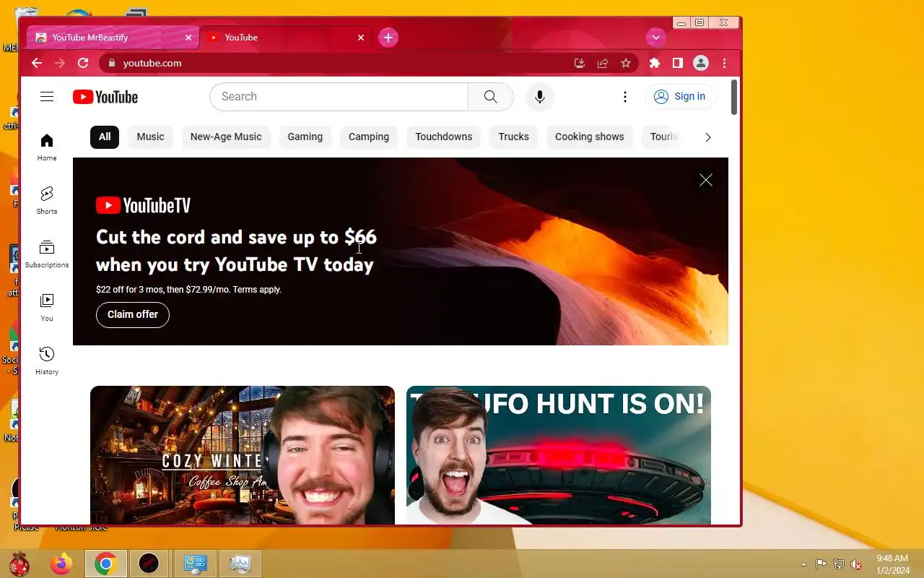Click the Chrome taskbar icon

click(x=106, y=564)
